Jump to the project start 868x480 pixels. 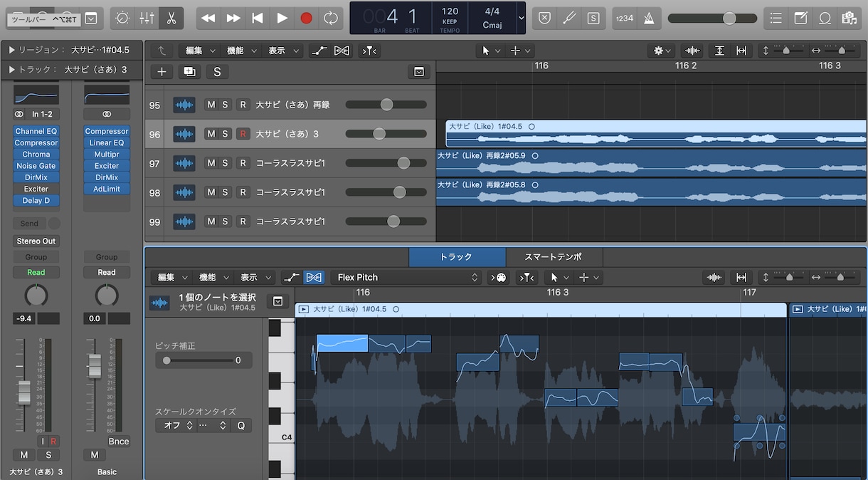coord(258,19)
